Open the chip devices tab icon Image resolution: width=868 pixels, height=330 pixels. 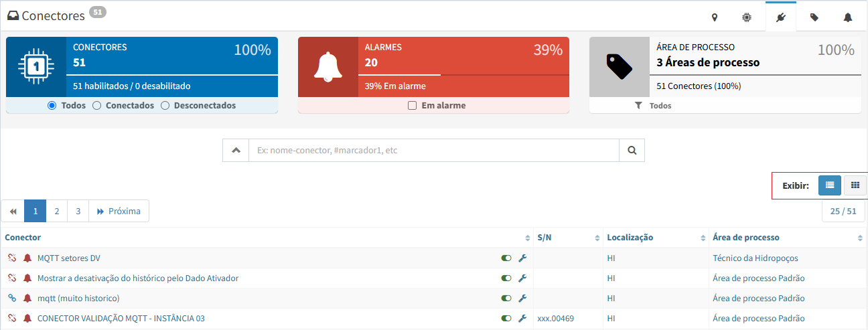click(747, 17)
